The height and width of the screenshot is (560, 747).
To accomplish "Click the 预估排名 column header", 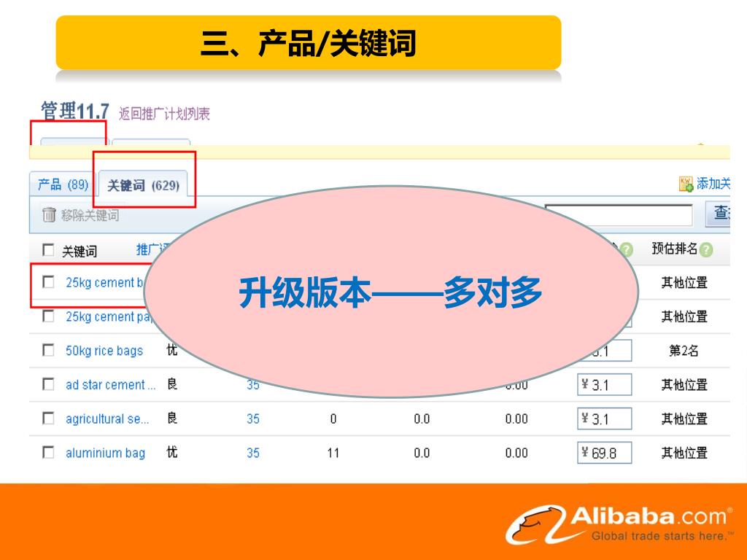I will (674, 249).
